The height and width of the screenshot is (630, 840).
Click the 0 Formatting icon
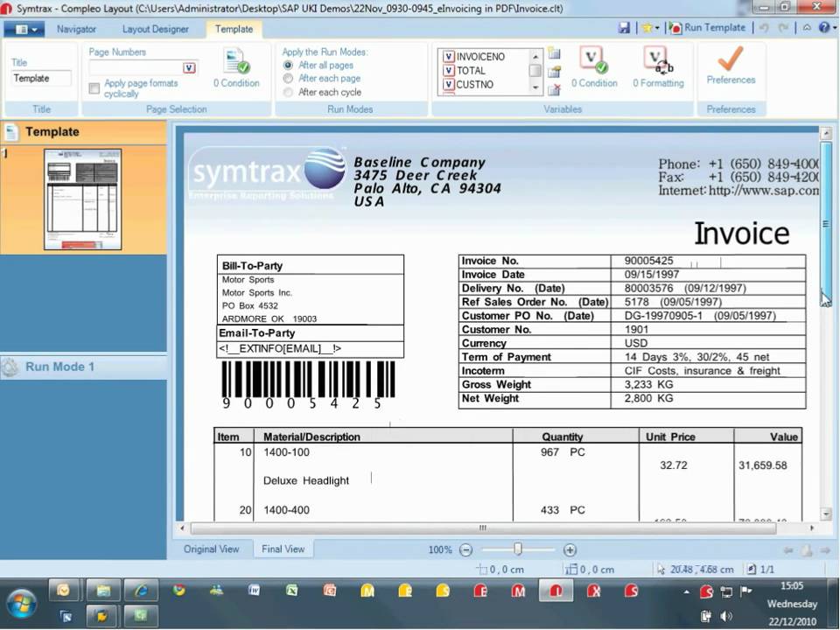point(658,67)
